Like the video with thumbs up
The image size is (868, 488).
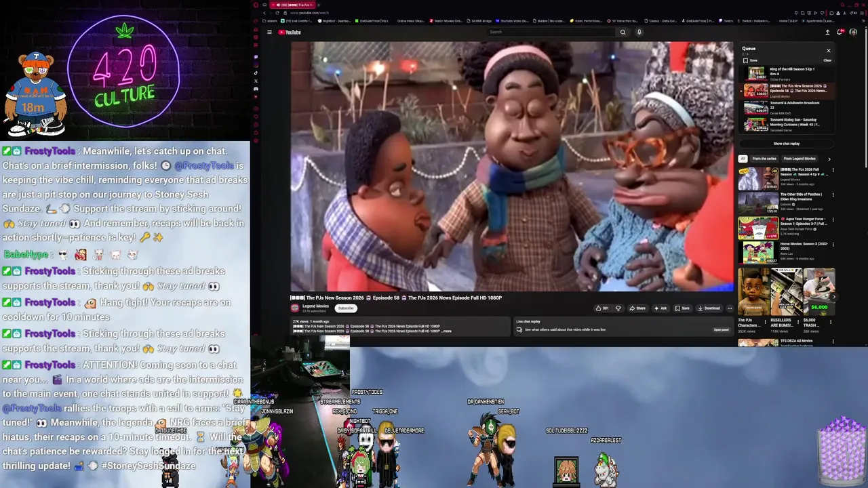[x=601, y=308]
